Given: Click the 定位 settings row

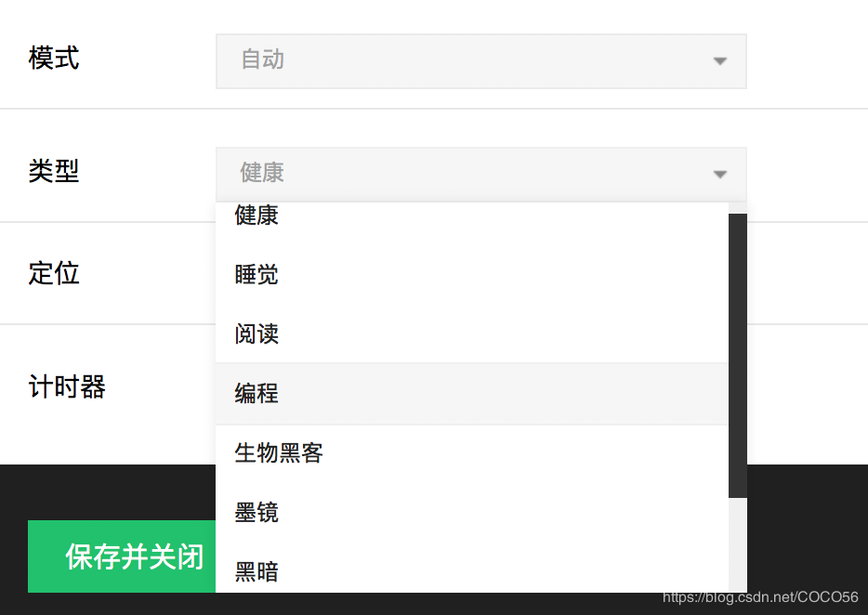Looking at the screenshot, I should coord(53,274).
